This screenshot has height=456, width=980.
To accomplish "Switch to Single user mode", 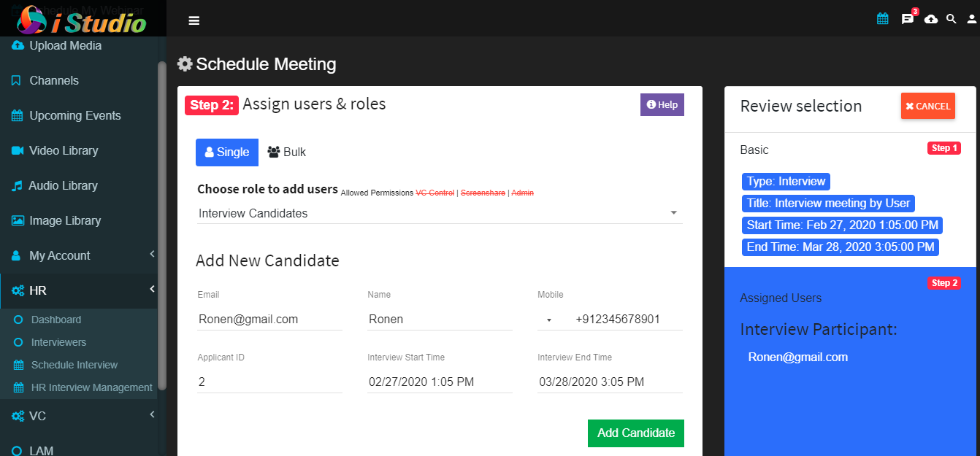I will pyautogui.click(x=227, y=152).
